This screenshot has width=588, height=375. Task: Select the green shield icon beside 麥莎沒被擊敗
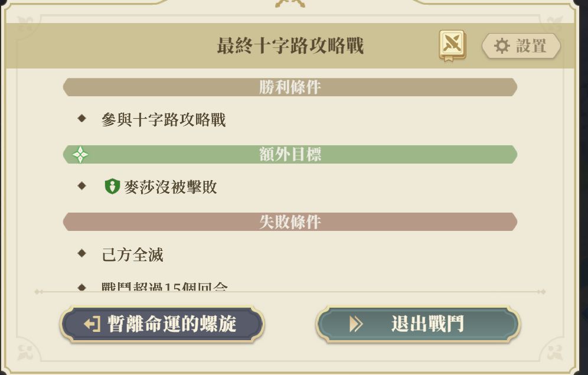[113, 187]
